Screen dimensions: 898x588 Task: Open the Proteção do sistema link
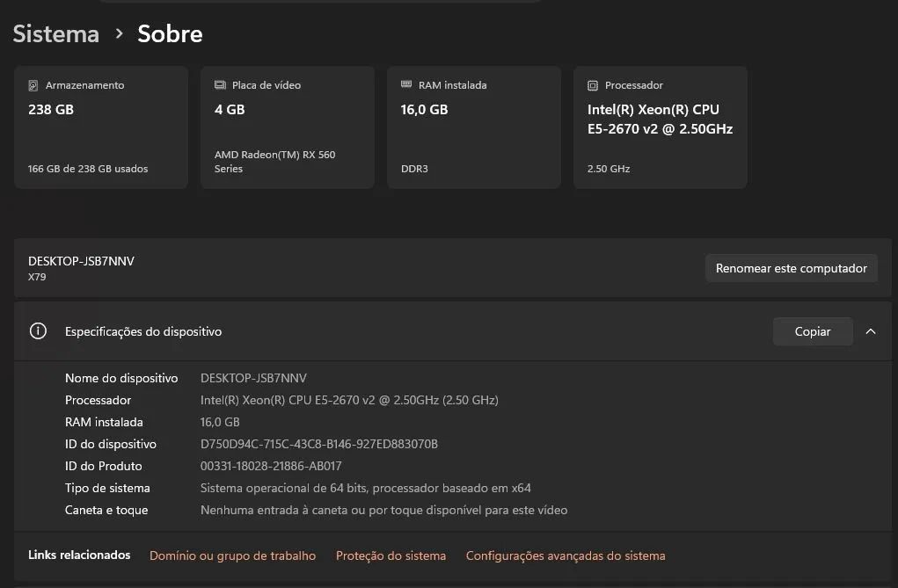tap(391, 555)
